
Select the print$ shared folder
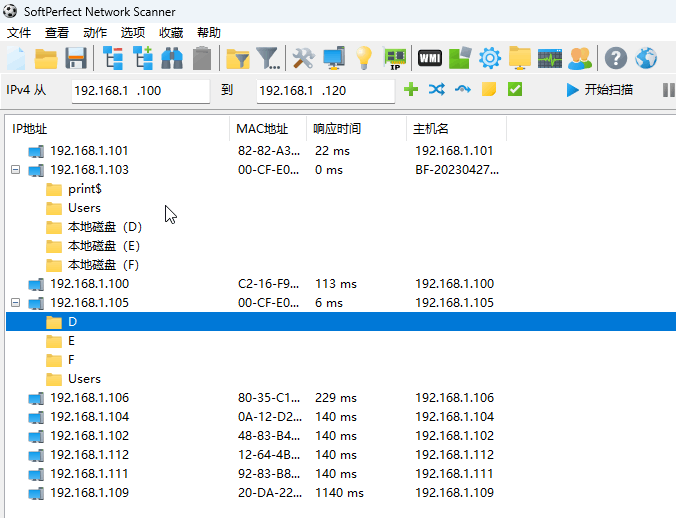tap(85, 189)
